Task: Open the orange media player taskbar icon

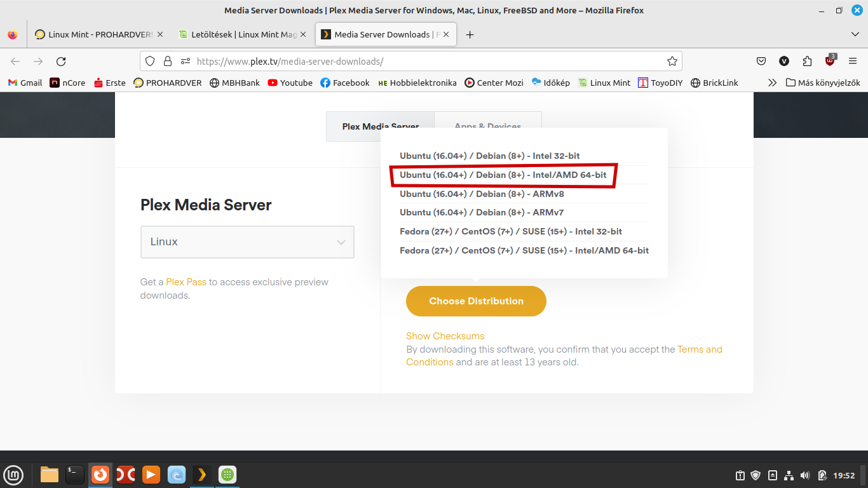Action: click(x=151, y=475)
